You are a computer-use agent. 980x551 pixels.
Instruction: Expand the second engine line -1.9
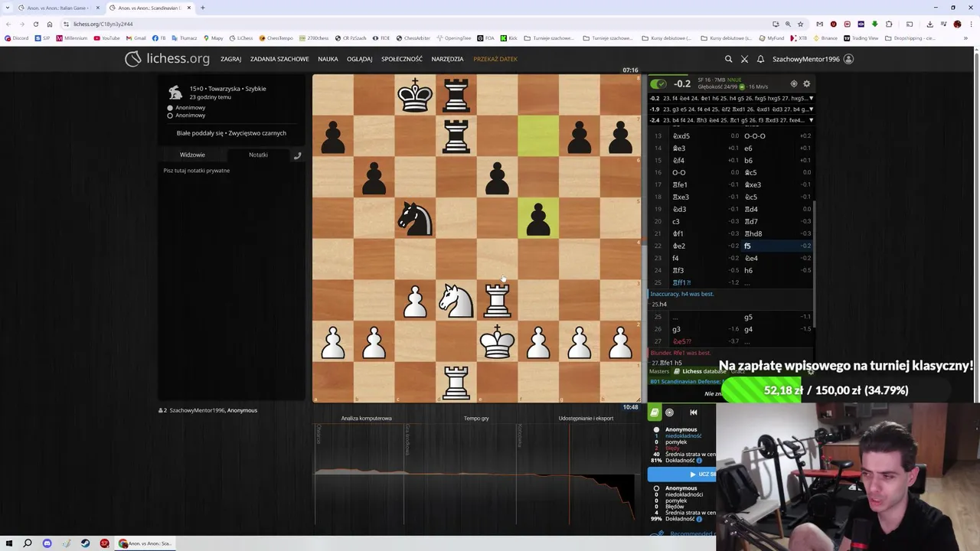click(811, 109)
